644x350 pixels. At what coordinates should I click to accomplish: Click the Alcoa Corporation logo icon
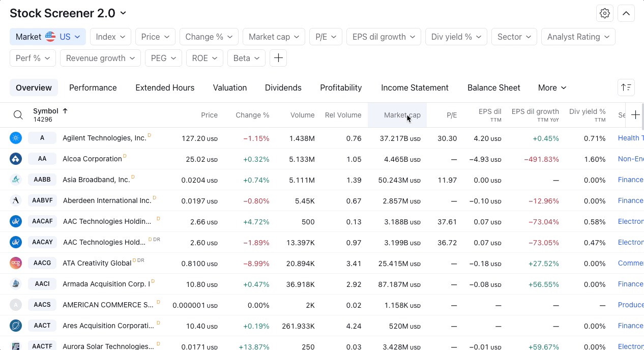click(16, 159)
